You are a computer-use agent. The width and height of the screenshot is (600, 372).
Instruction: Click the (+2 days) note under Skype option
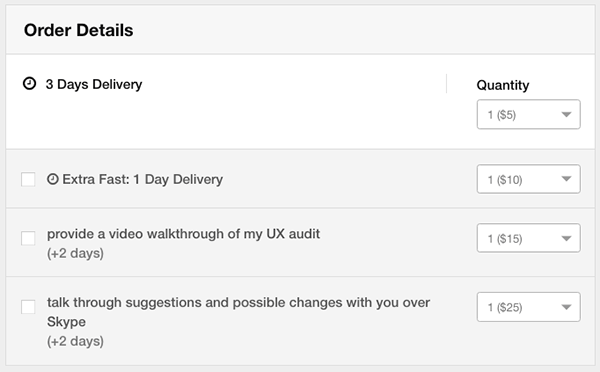75,341
